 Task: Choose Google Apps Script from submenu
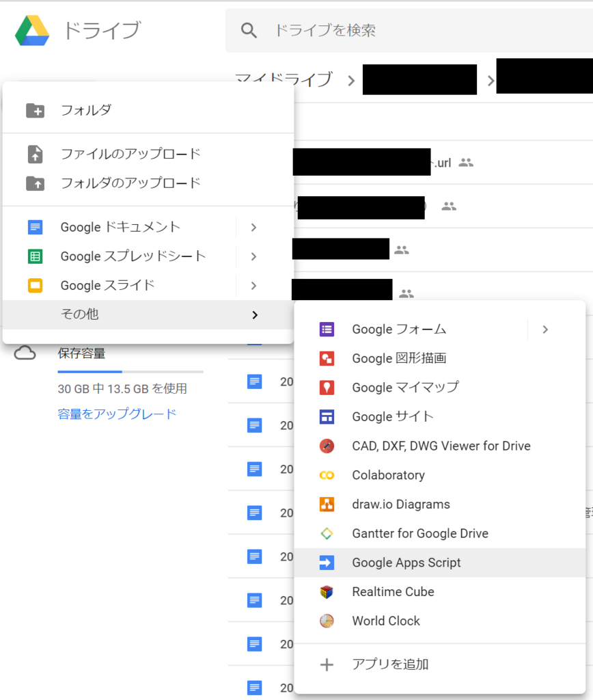click(439, 563)
